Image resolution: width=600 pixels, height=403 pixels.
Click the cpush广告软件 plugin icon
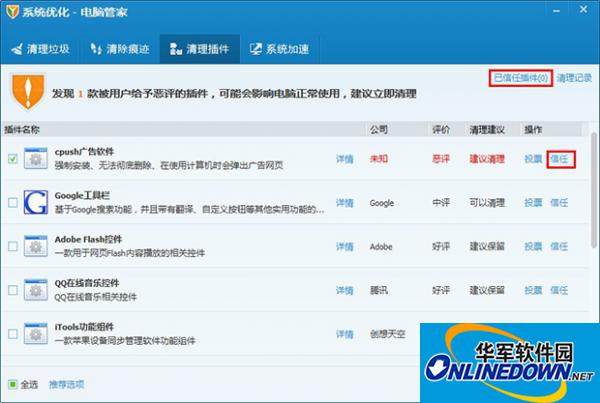tap(36, 158)
